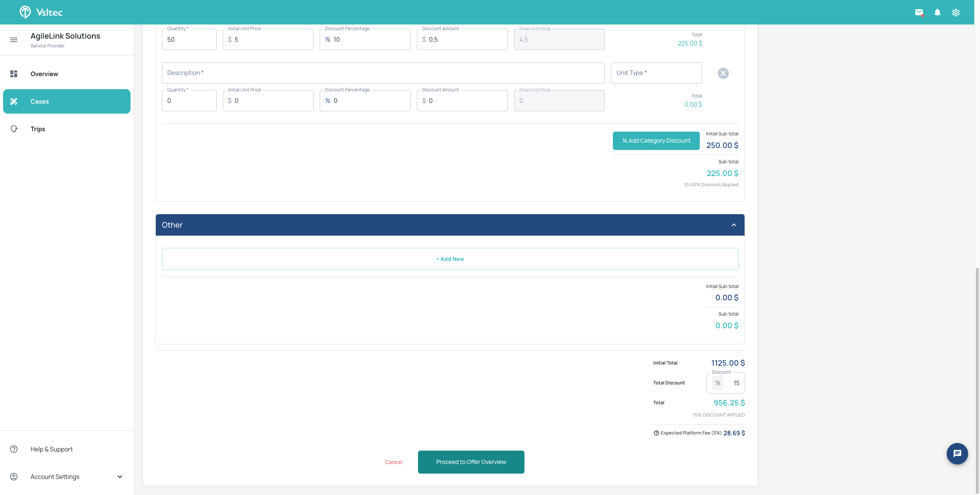
Task: Go to Overview page
Action: [67, 74]
